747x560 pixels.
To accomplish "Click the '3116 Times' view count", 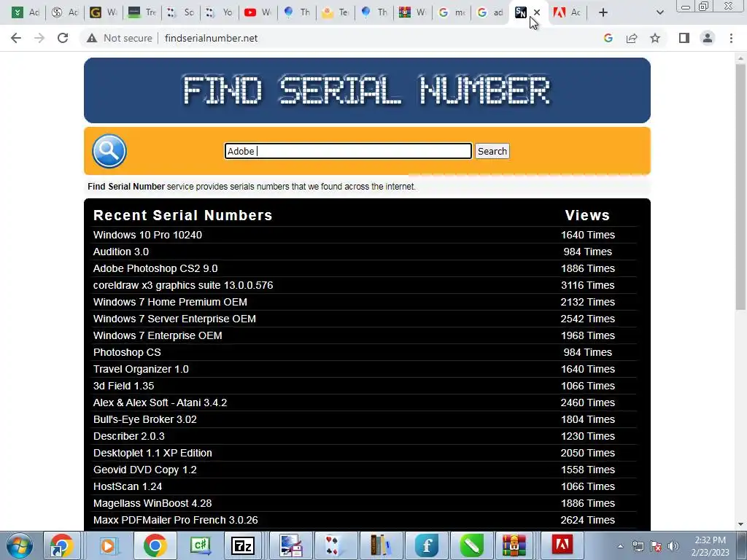I will (588, 285).
